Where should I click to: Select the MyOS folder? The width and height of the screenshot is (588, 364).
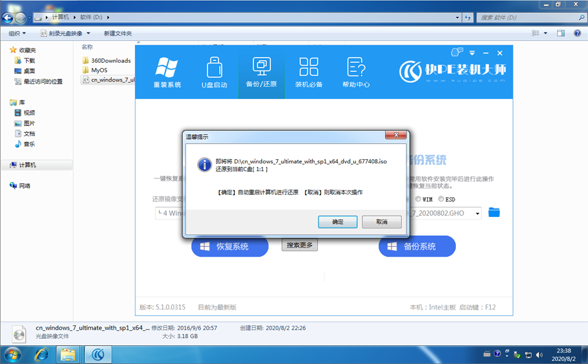point(95,70)
